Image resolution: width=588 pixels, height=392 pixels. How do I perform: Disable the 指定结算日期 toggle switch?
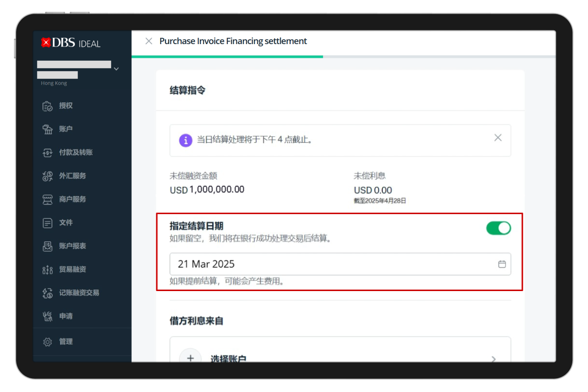click(498, 228)
